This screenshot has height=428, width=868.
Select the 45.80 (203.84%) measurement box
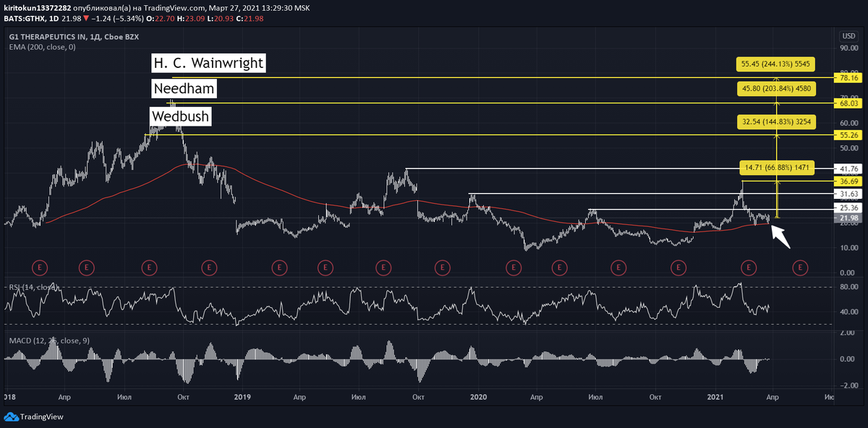[x=776, y=89]
